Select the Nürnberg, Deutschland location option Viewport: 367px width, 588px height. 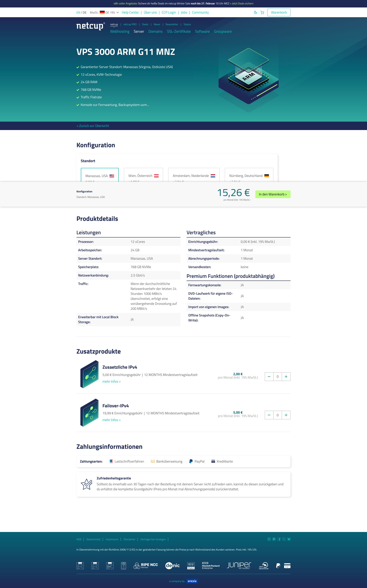click(249, 175)
